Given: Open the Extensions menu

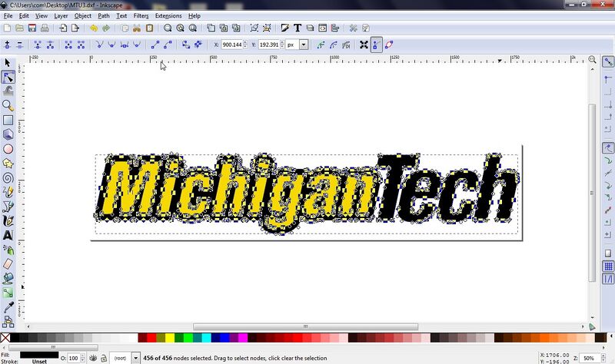Looking at the screenshot, I should click(x=168, y=15).
